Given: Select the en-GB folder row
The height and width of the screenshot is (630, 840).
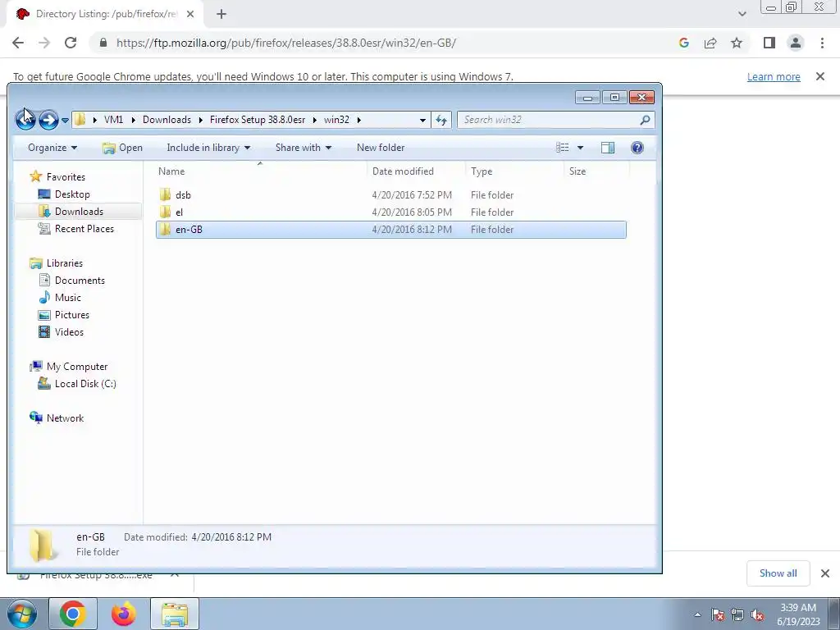Looking at the screenshot, I should 391,230.
